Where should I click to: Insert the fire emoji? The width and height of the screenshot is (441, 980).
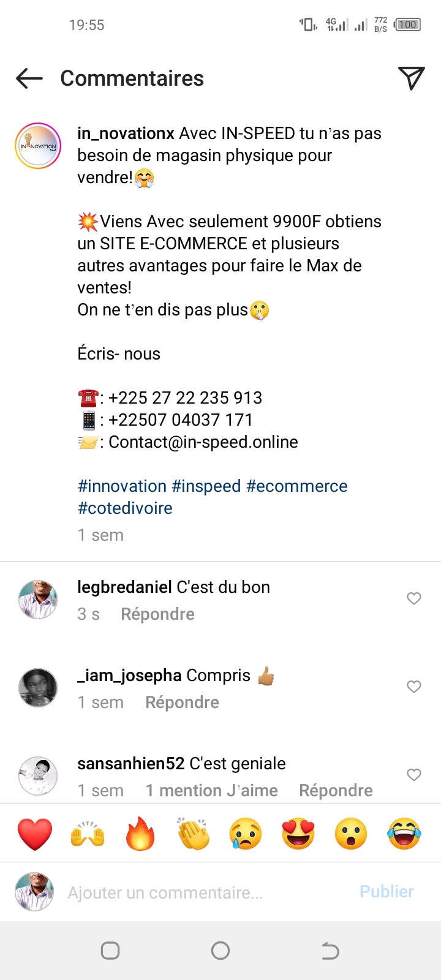tap(140, 834)
